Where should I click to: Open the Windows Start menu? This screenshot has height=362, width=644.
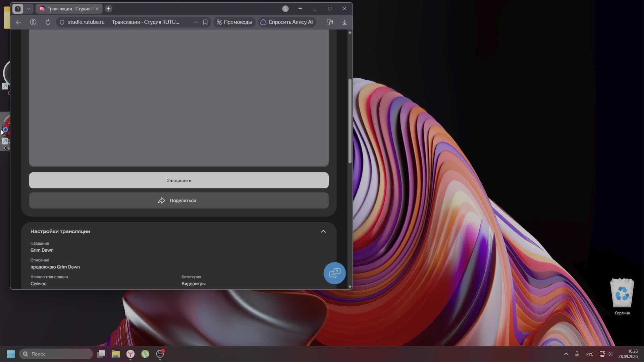click(x=11, y=354)
